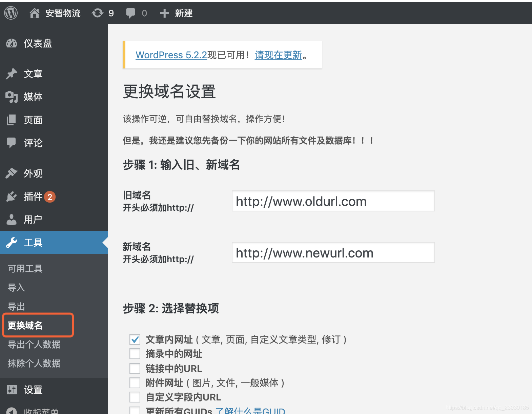Screen dimensions: 532x414
Task: Click the 步骤 2: 选择替换项 heading
Action: pyautogui.click(x=171, y=308)
